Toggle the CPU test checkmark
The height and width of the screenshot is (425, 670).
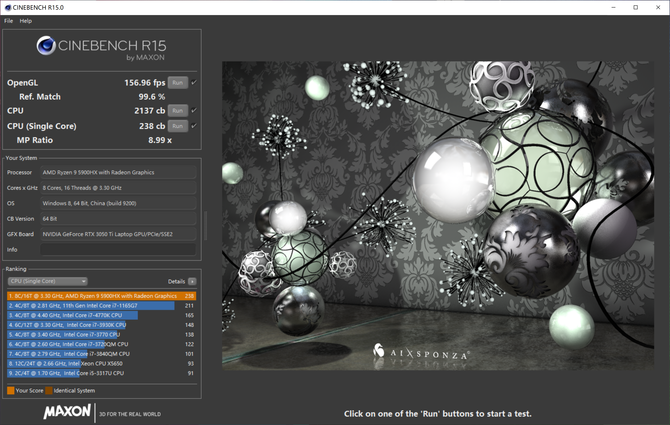[194, 111]
